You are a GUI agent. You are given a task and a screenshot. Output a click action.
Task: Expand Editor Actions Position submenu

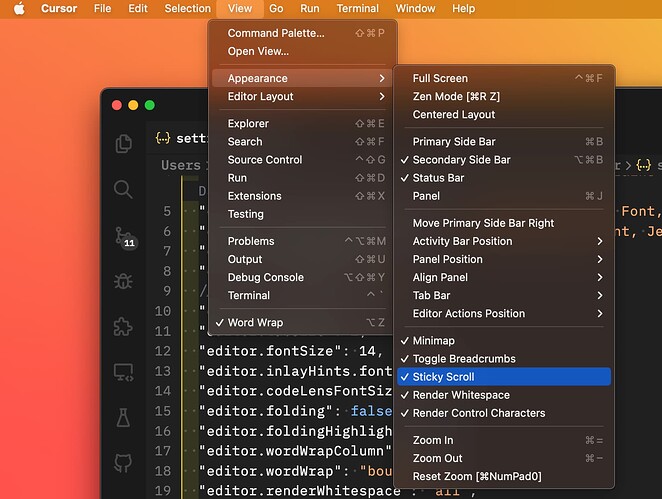point(504,313)
